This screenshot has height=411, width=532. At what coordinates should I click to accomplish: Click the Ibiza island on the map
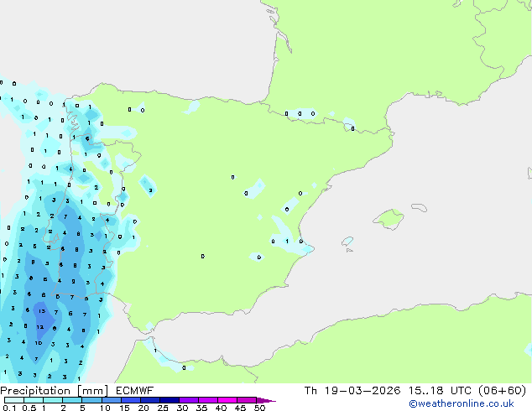pos(347,241)
